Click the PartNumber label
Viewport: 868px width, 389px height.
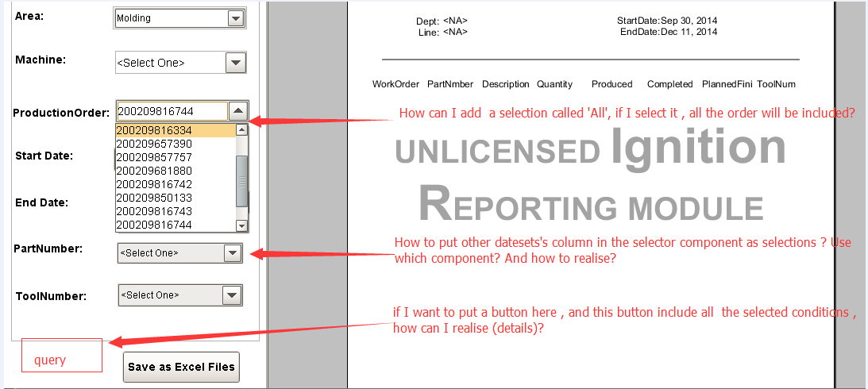tap(48, 249)
